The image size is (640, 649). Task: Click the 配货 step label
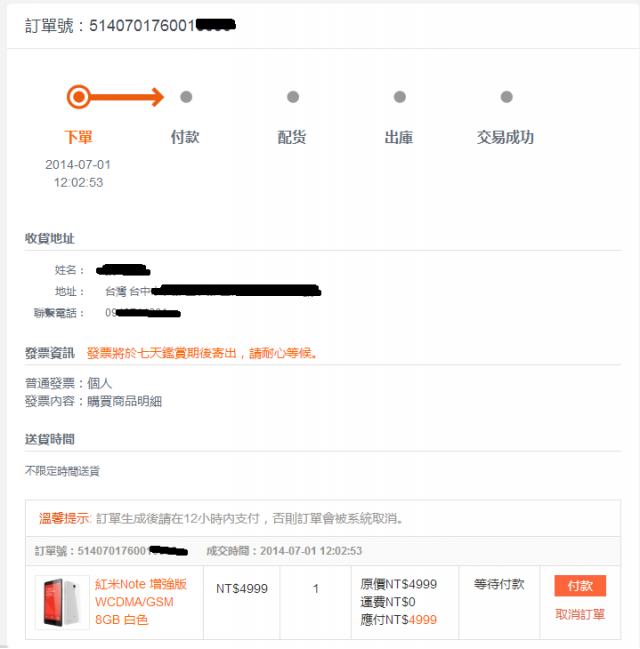point(292,137)
